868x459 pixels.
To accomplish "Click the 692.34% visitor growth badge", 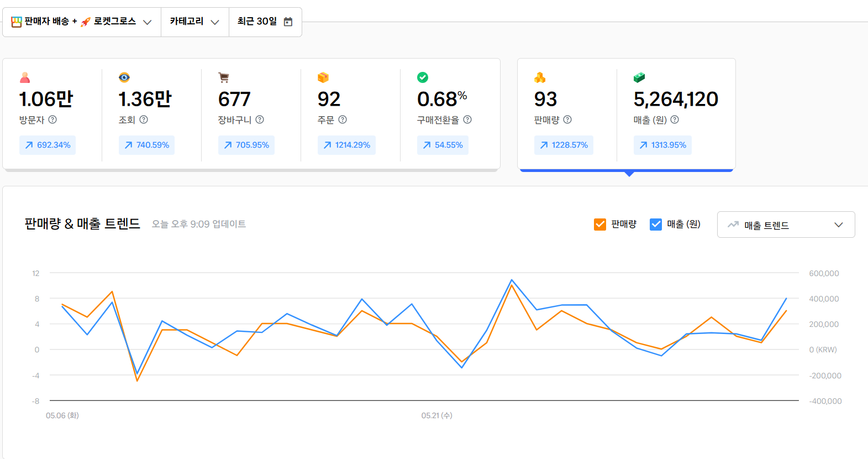I will [x=48, y=145].
